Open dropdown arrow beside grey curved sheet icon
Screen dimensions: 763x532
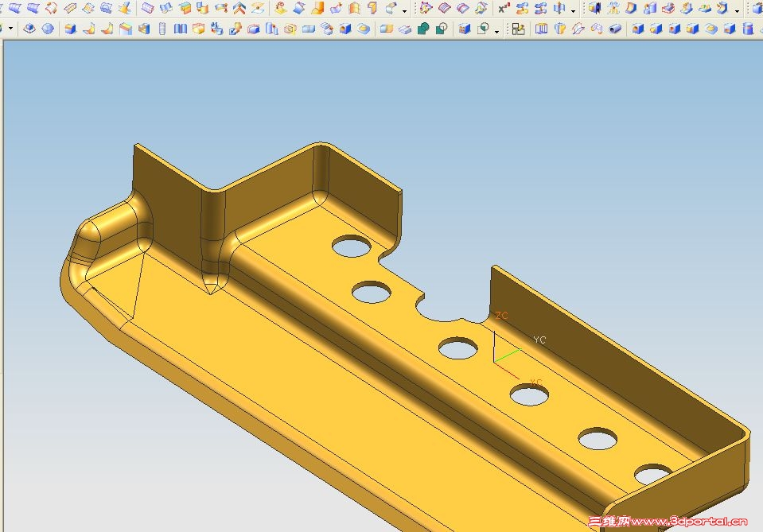coord(404,11)
